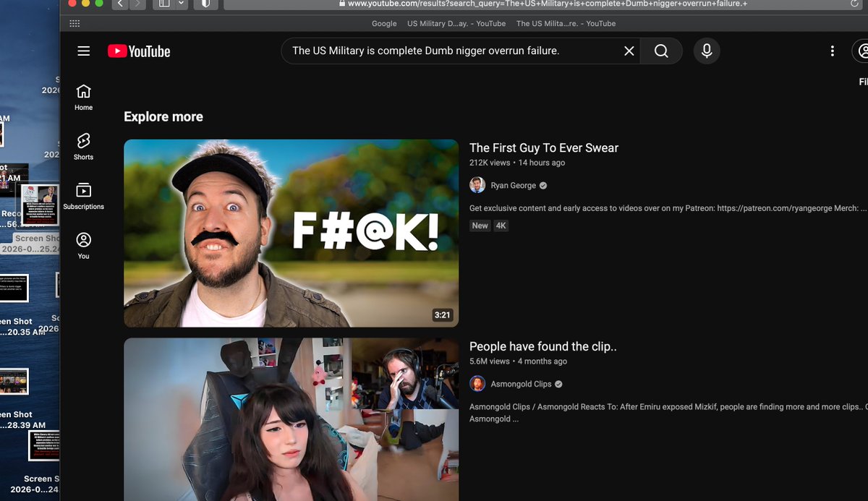The image size is (868, 501).
Task: Open 'People have found the clip..' video title
Action: coord(543,346)
